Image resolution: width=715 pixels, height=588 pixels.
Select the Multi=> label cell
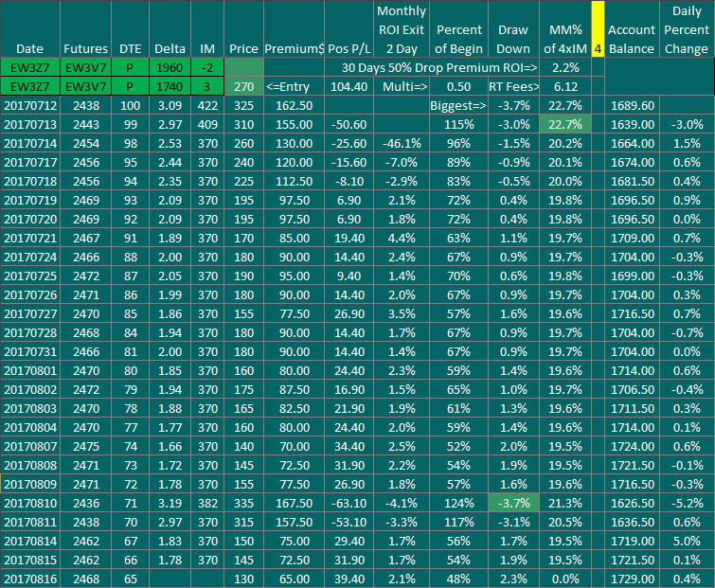(402, 86)
